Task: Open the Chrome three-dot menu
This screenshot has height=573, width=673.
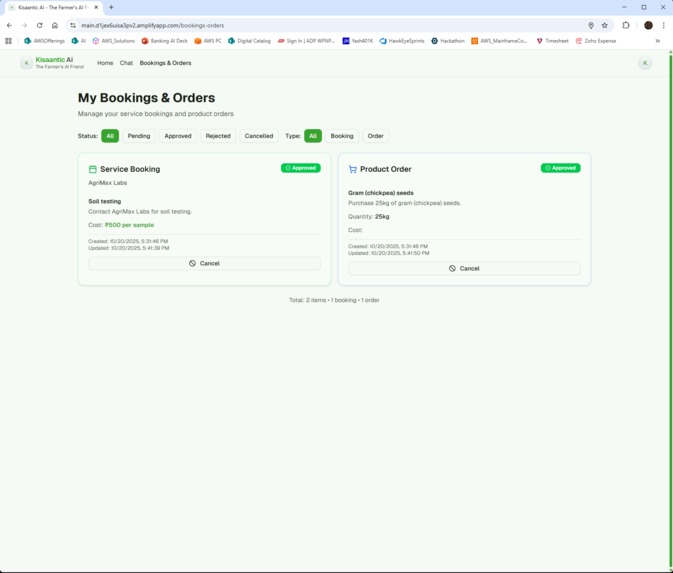Action: 663,25
